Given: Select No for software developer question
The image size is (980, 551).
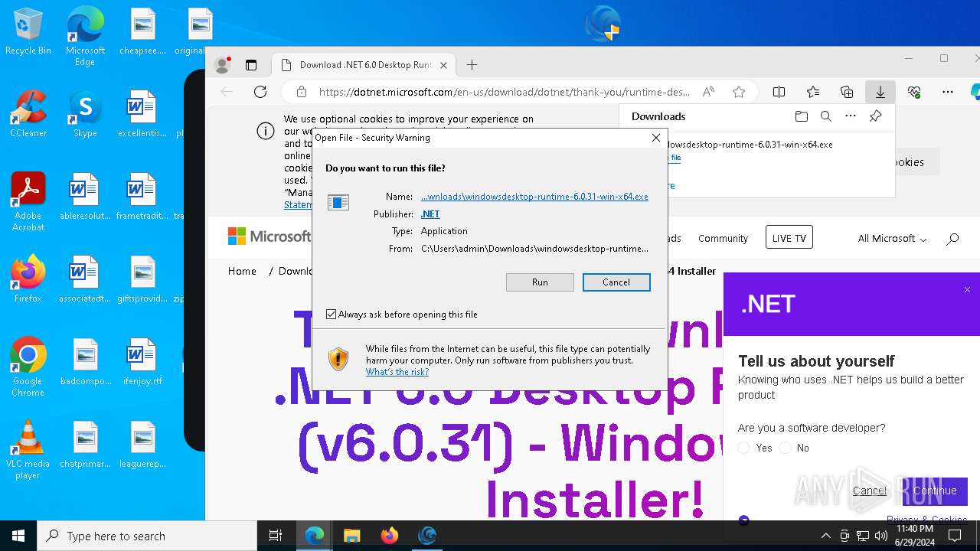Looking at the screenshot, I should tap(785, 448).
